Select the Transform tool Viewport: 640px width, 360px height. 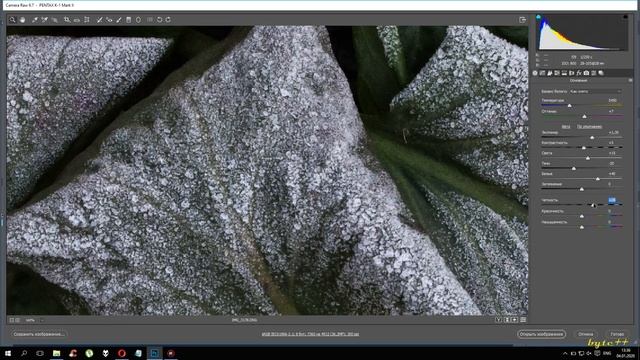click(x=87, y=20)
